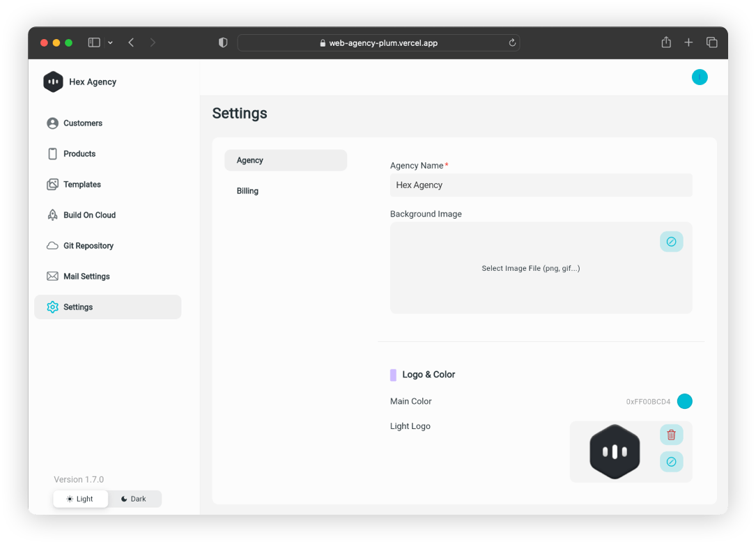Image resolution: width=756 pixels, height=544 pixels.
Task: Click the Hex Agency hexagon logo
Action: (x=53, y=81)
